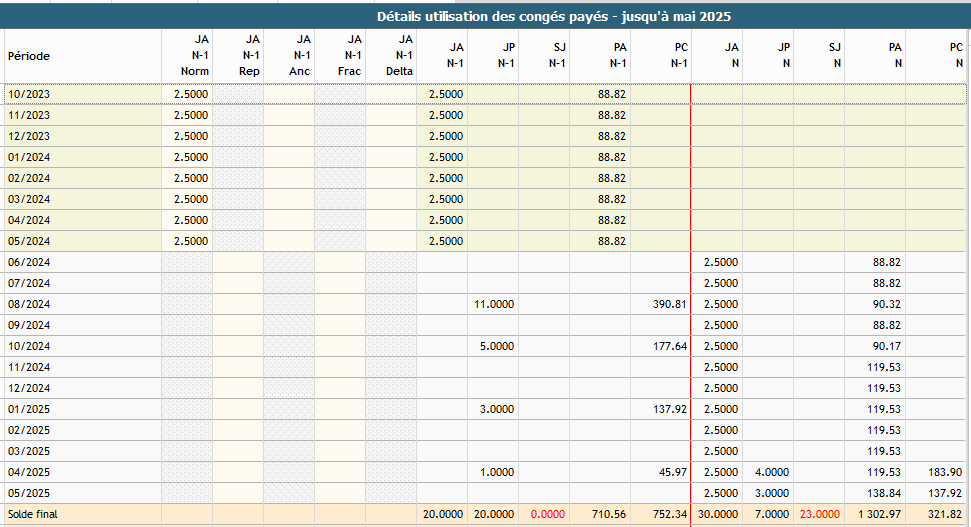The width and height of the screenshot is (971, 527).
Task: Click the 1.0000 JP N-1 value for 04/2025
Action: coord(497,473)
